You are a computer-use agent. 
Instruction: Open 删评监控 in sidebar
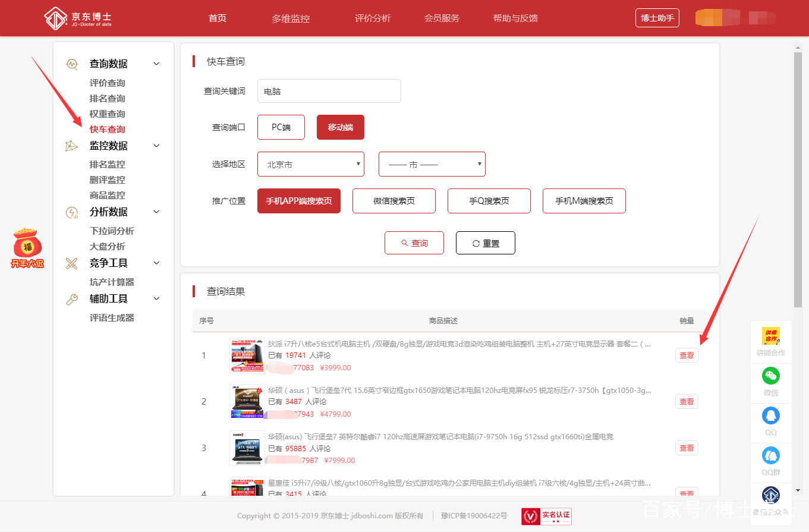coord(108,180)
